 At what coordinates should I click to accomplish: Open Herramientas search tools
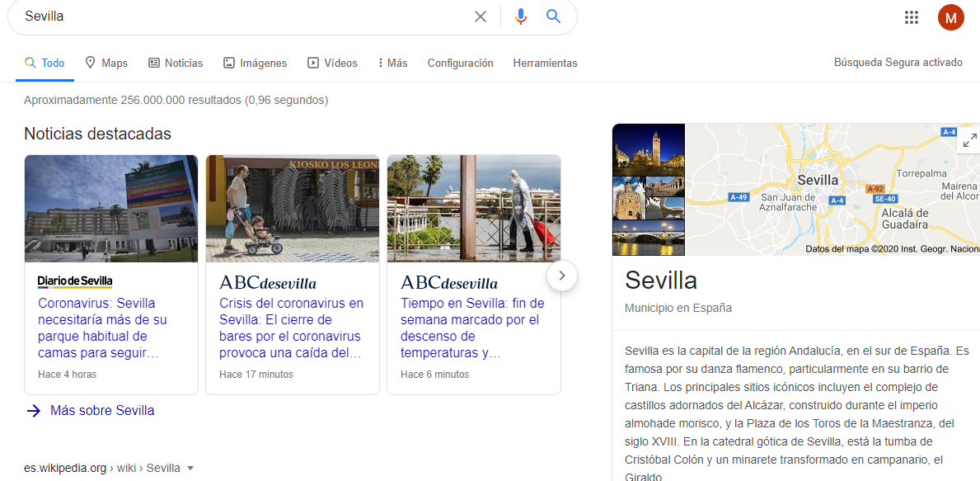click(545, 63)
